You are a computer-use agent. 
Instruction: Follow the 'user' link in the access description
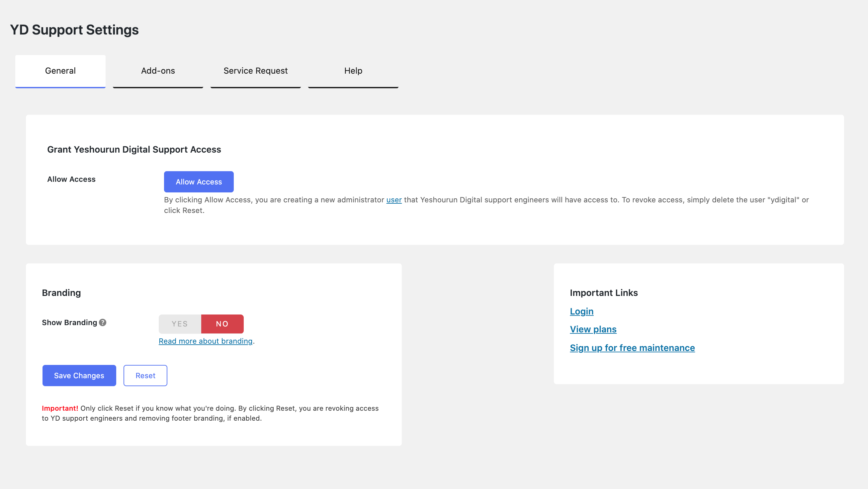click(x=394, y=200)
